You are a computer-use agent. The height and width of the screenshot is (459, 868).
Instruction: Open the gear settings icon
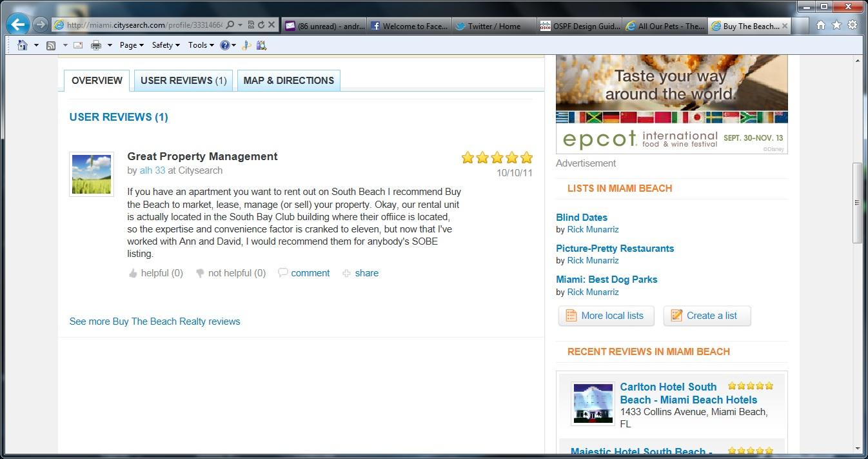point(852,25)
